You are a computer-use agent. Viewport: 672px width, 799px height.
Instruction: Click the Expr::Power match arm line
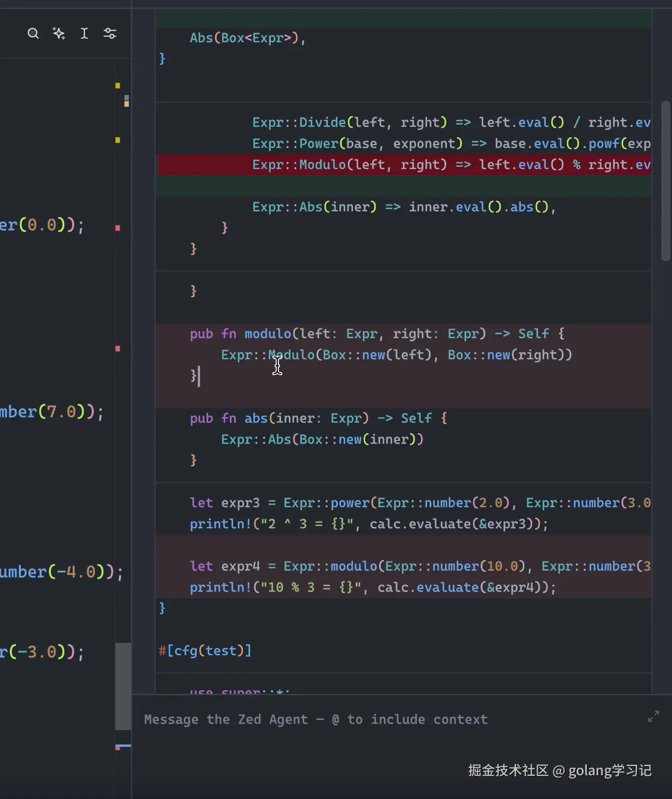click(x=451, y=144)
